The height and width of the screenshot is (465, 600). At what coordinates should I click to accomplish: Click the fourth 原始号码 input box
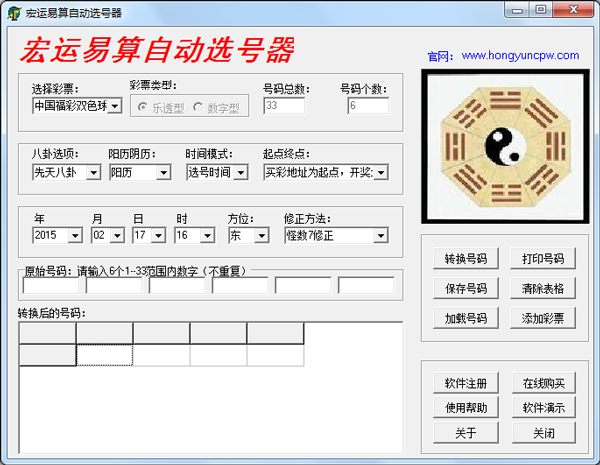[x=240, y=286]
